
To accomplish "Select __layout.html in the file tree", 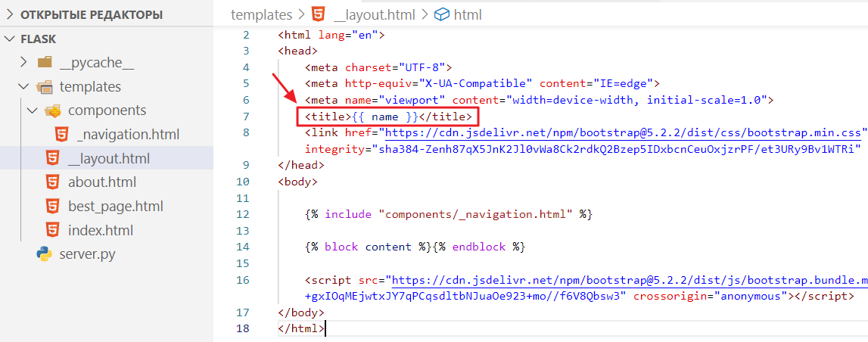I will 109,159.
